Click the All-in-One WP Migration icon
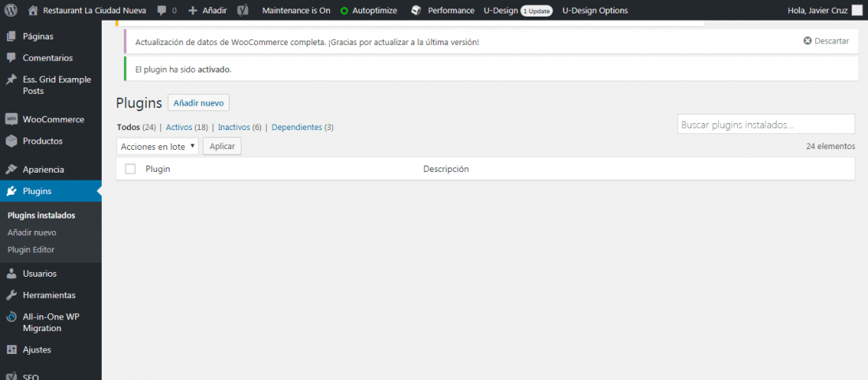Screen dimensions: 868x380 [x=11, y=318]
